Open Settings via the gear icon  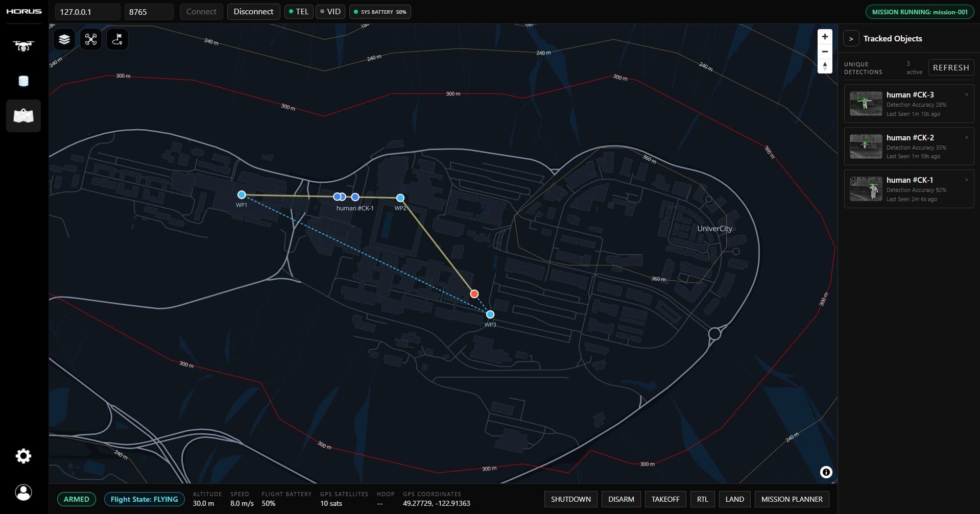pos(23,456)
